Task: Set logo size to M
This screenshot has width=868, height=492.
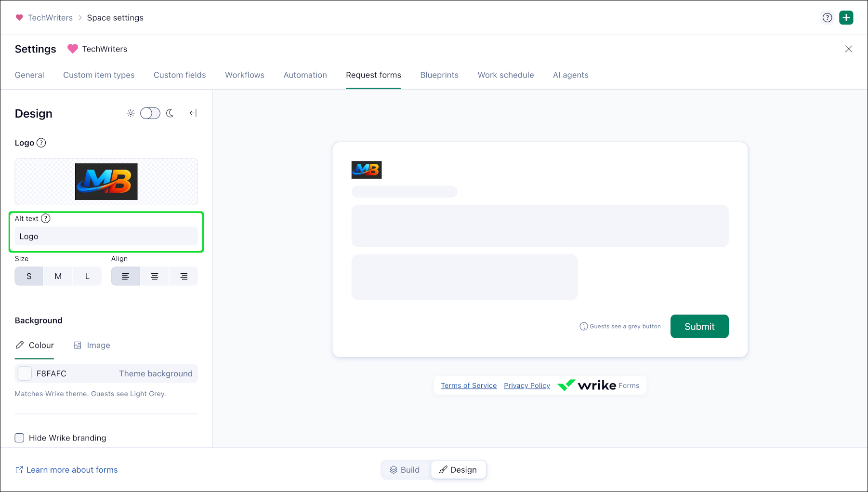Action: [x=58, y=276]
